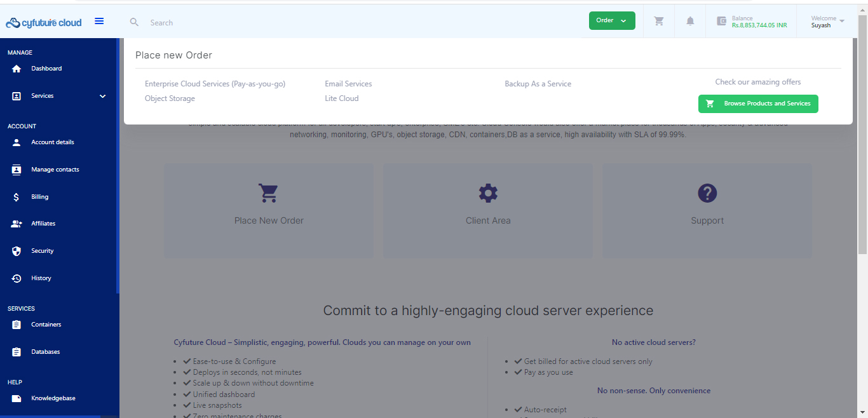This screenshot has width=868, height=418.
Task: Open the shopping cart icon in header
Action: (x=659, y=21)
